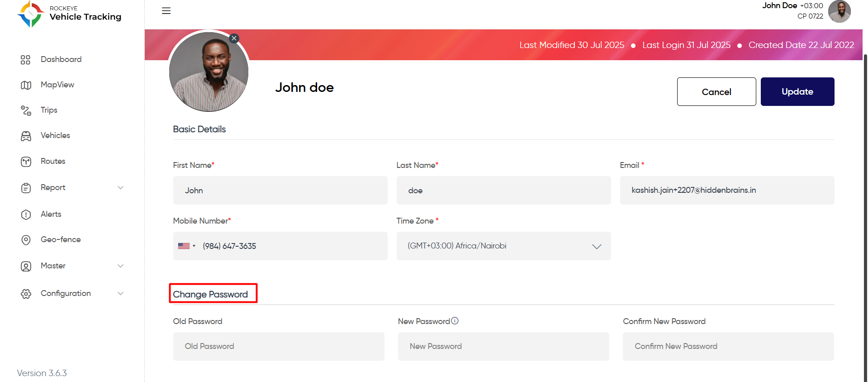Image resolution: width=868 pixels, height=382 pixels.
Task: Click the Cancel button
Action: click(716, 91)
